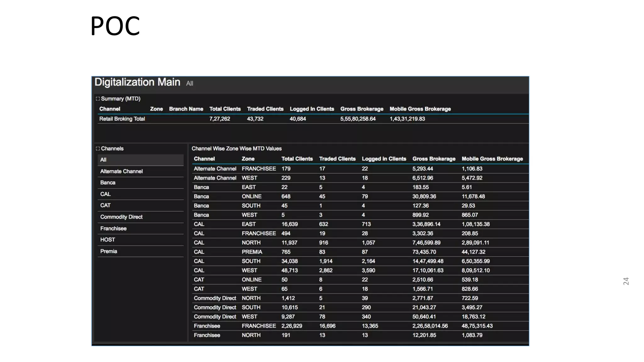Viewport: 644px width, 362px height.
Task: Click the Channels panel expand icon
Action: [98, 149]
